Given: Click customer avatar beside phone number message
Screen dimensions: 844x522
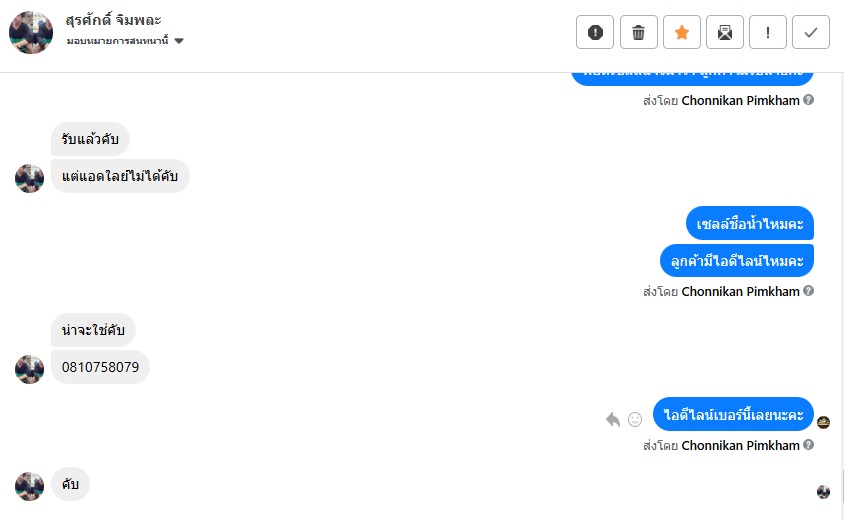Looking at the screenshot, I should click(29, 369).
